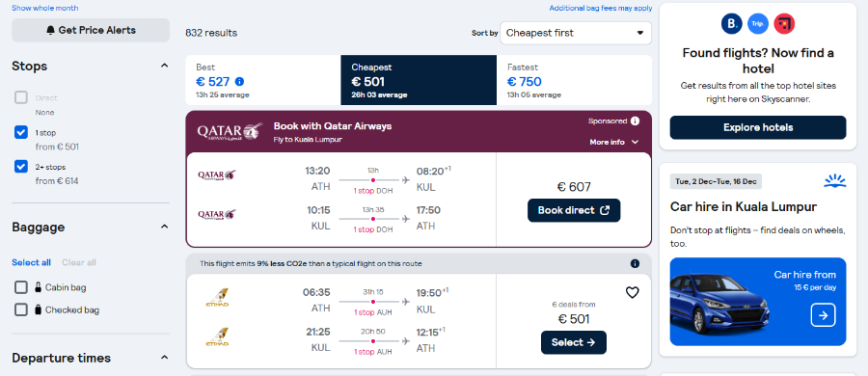Collapse the Stops filter section

pos(164,66)
